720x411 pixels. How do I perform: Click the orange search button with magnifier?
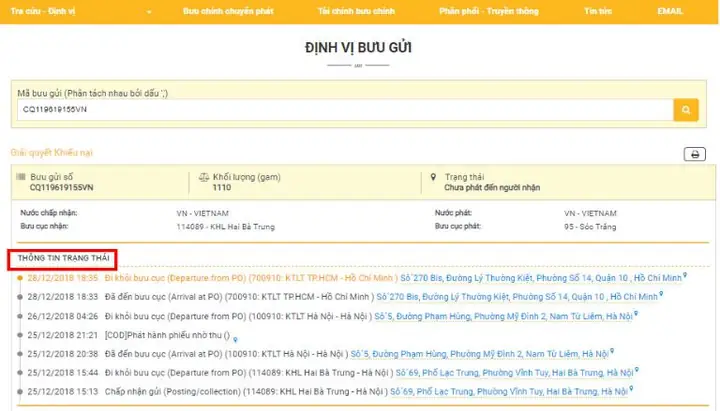[x=686, y=110]
